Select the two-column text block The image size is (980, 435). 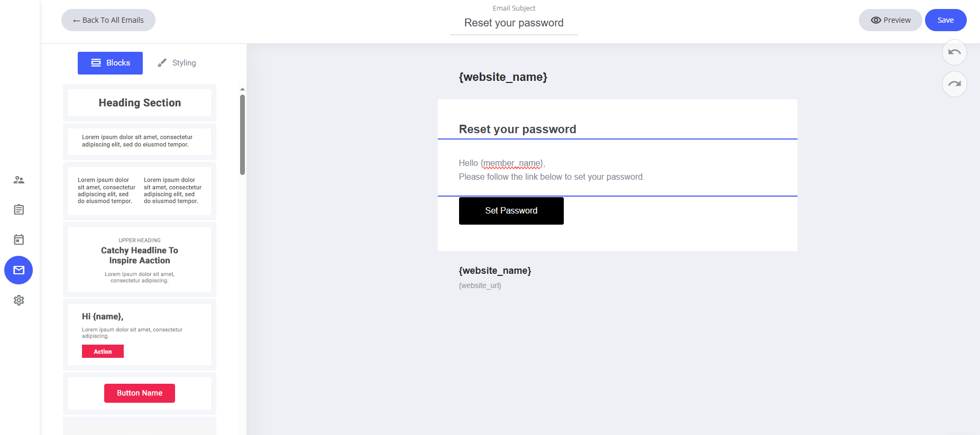point(140,191)
